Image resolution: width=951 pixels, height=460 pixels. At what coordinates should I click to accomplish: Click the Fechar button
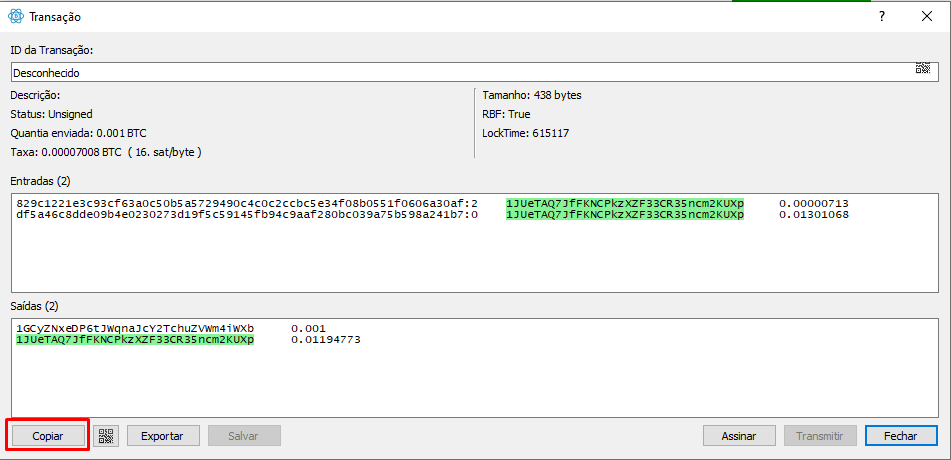901,436
